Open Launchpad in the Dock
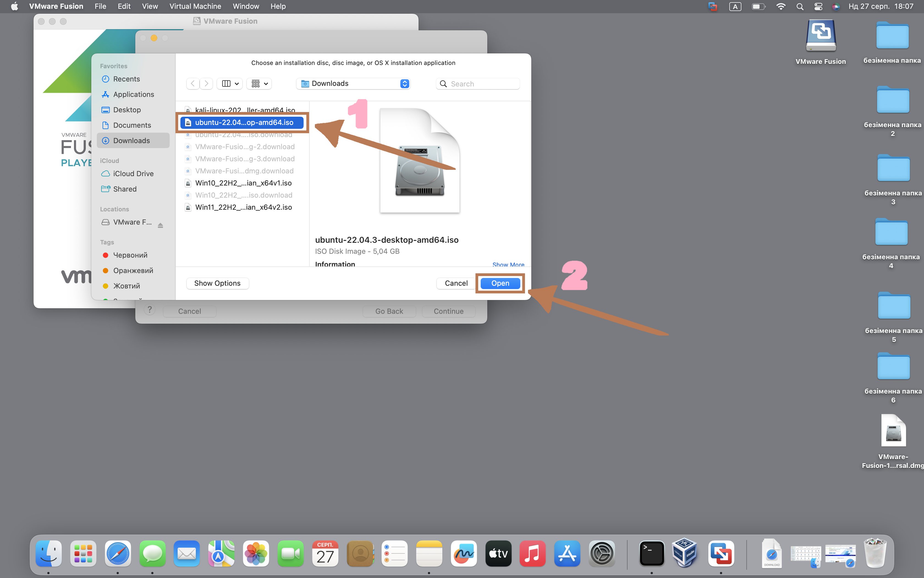Image resolution: width=924 pixels, height=578 pixels. click(x=83, y=553)
